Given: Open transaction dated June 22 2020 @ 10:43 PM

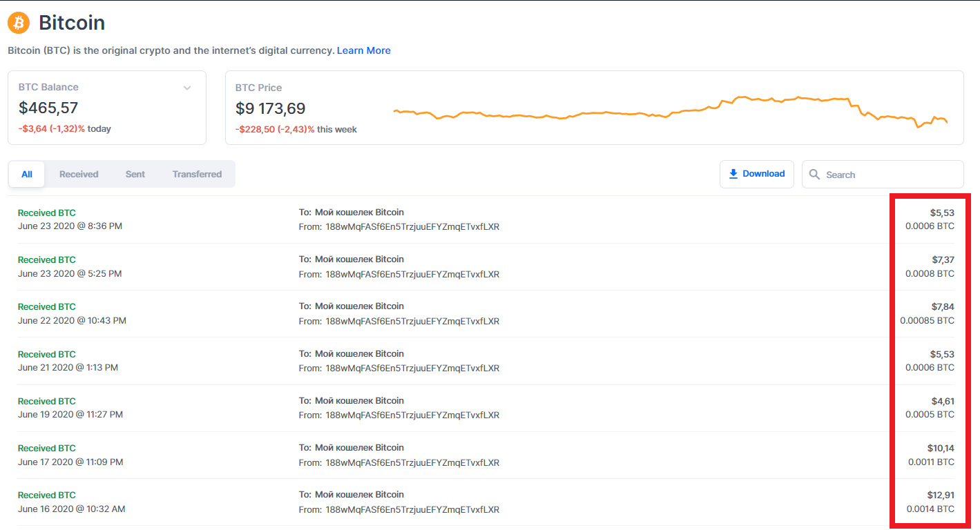Looking at the screenshot, I should click(486, 313).
